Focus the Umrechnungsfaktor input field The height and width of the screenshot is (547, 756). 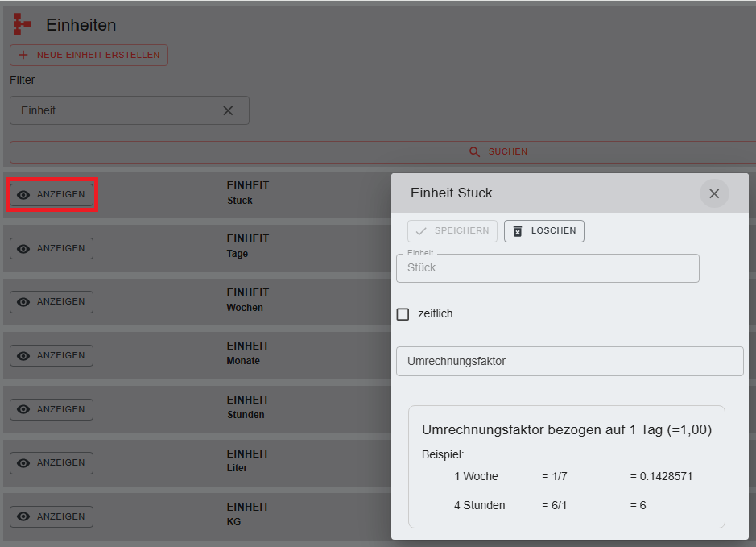click(x=569, y=362)
